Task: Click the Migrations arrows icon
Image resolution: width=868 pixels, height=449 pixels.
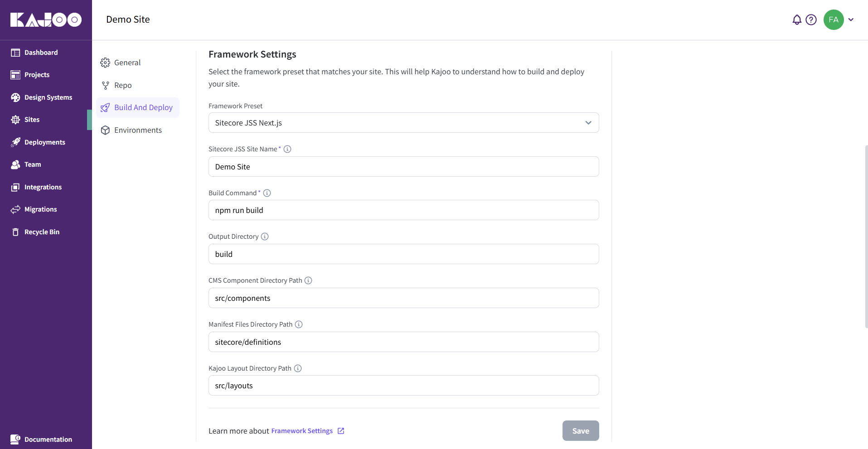Action: pos(15,209)
